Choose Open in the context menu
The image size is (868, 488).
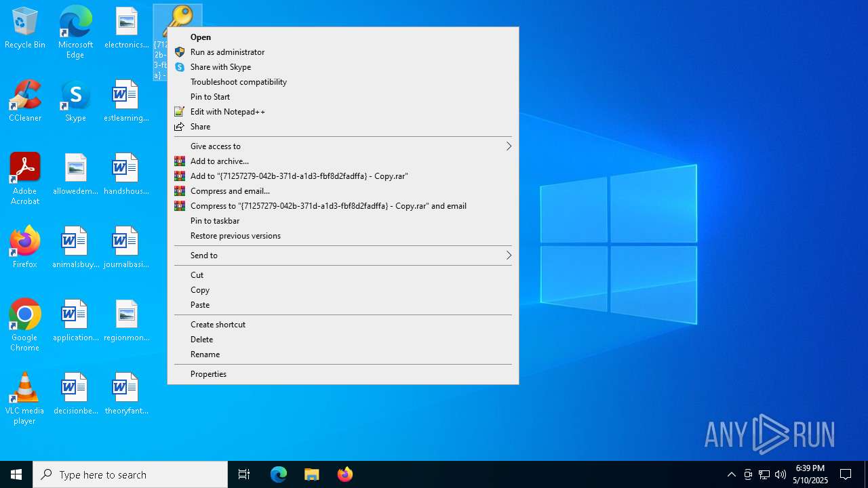pyautogui.click(x=343, y=37)
